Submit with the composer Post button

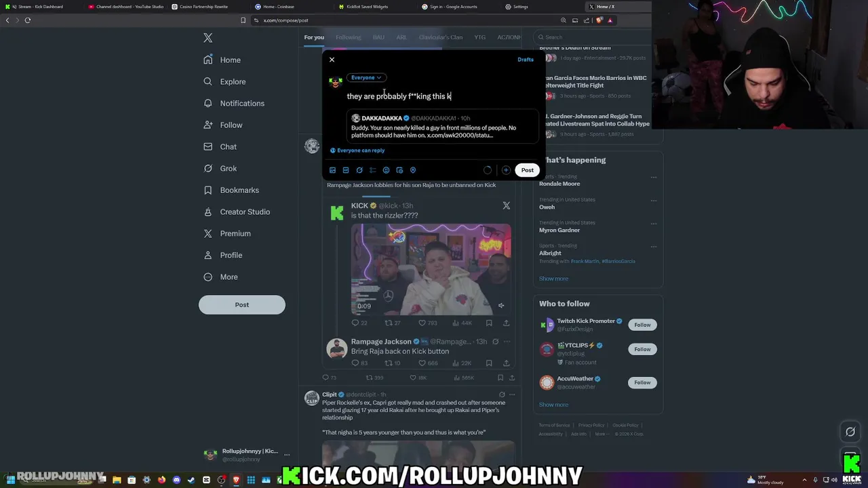click(x=527, y=170)
